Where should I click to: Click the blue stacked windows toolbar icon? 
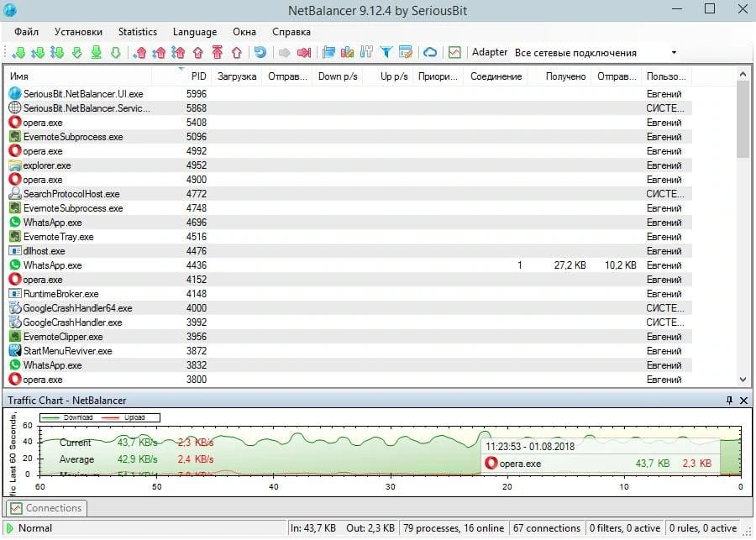(328, 52)
